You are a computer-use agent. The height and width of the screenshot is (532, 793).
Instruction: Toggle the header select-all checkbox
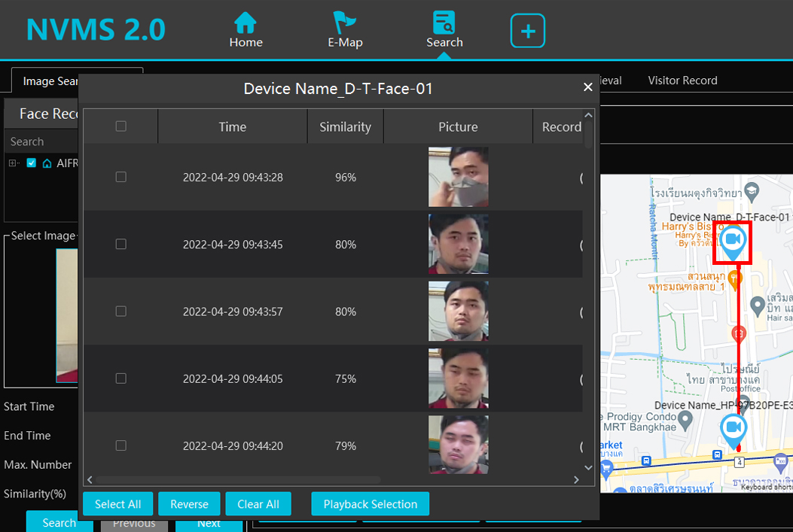point(120,126)
